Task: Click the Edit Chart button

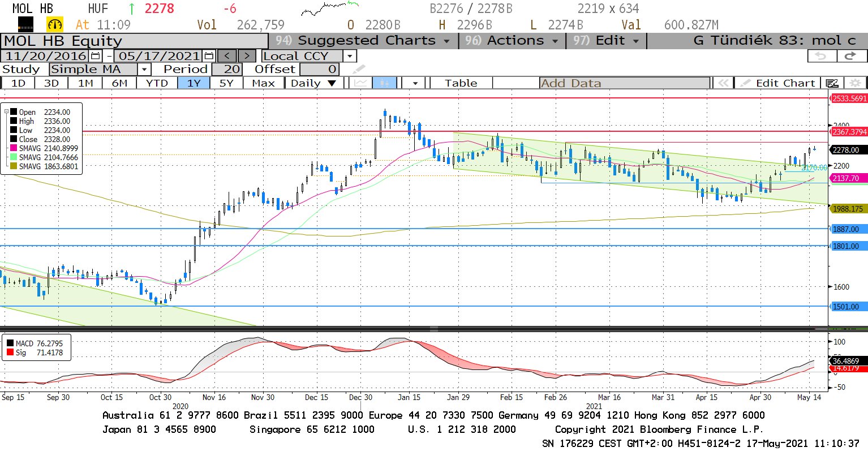Action: click(779, 83)
